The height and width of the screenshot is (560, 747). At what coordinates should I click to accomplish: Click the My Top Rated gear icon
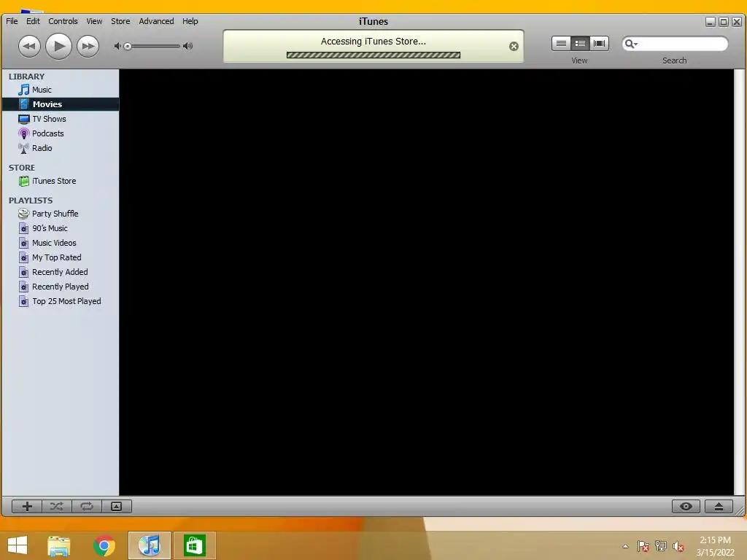24,257
